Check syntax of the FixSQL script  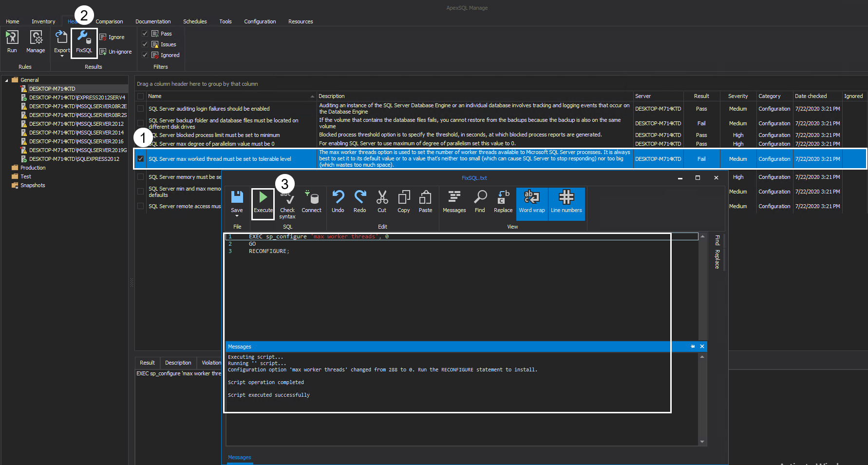(x=287, y=205)
